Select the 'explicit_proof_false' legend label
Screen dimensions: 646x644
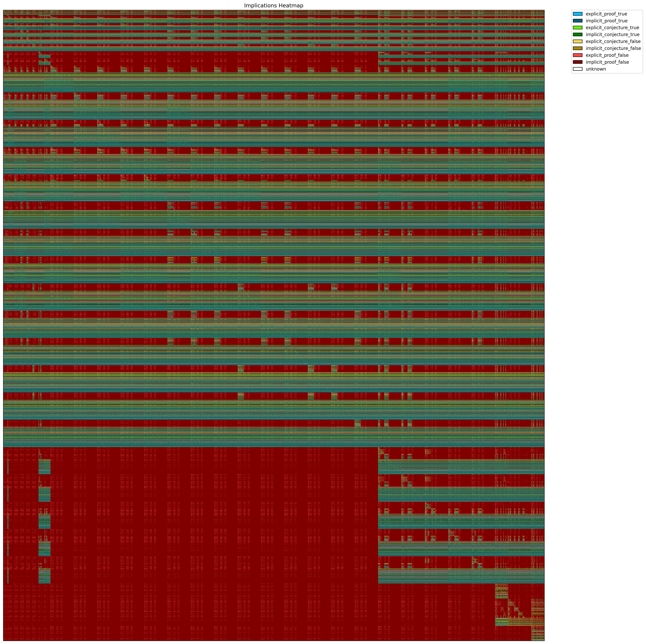[607, 55]
